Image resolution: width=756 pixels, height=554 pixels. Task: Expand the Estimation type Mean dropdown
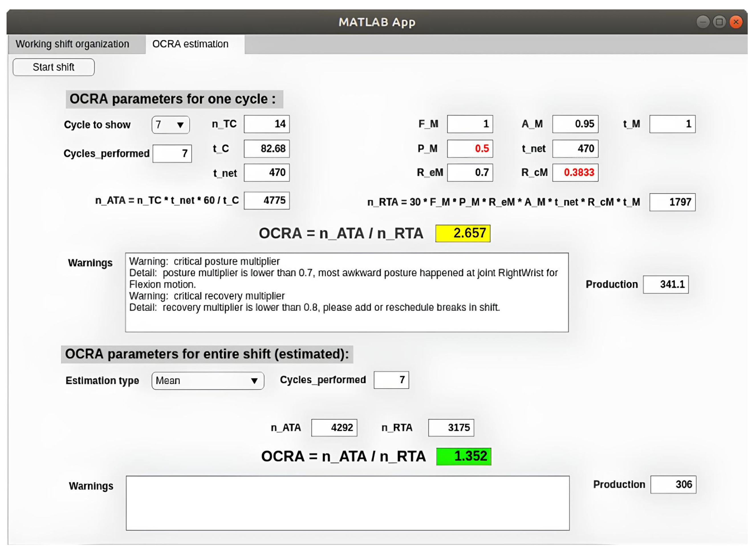(208, 381)
